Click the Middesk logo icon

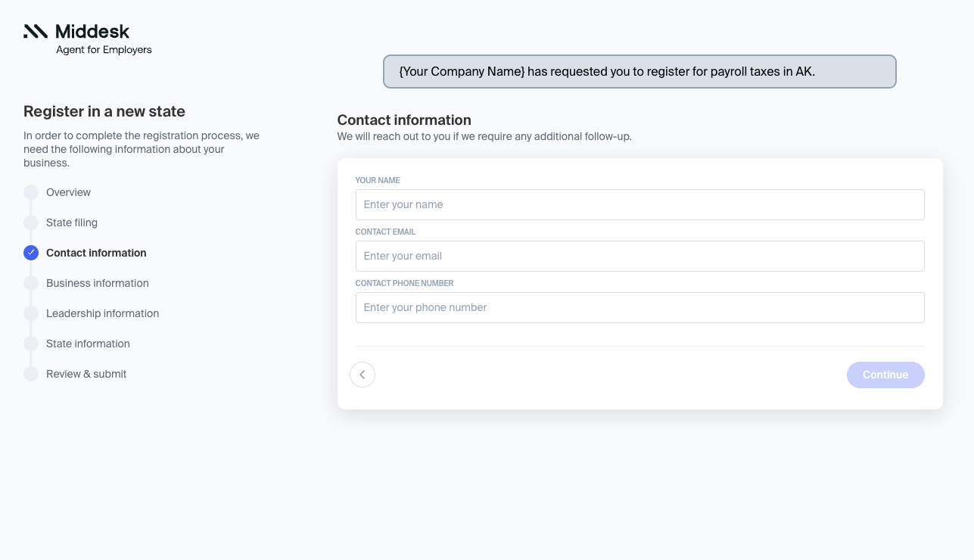pos(36,31)
